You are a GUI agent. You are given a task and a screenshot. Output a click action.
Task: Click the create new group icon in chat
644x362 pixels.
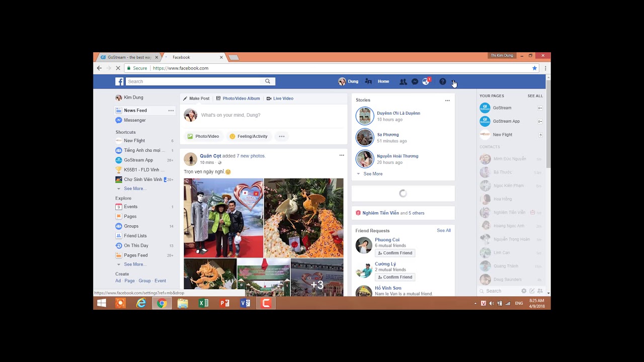coord(540,291)
